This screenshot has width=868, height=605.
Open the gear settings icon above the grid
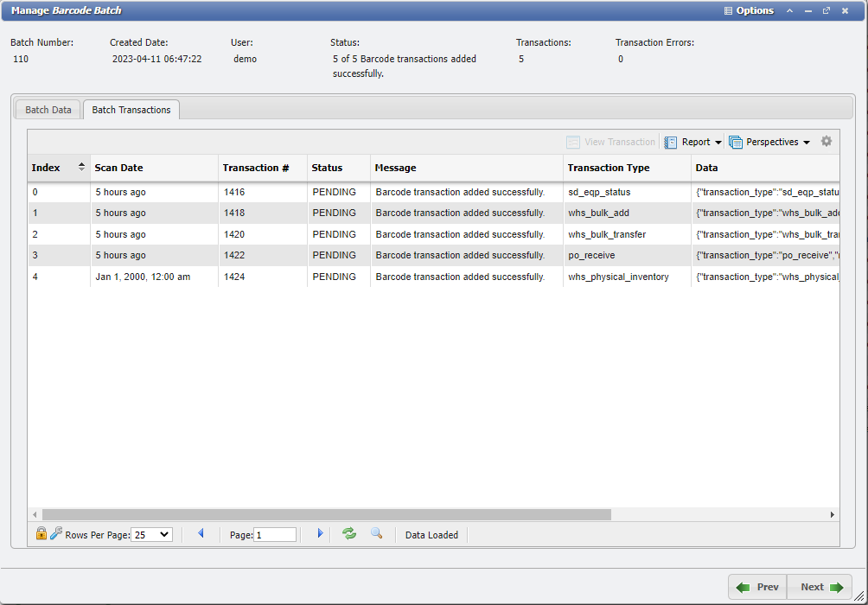point(827,140)
